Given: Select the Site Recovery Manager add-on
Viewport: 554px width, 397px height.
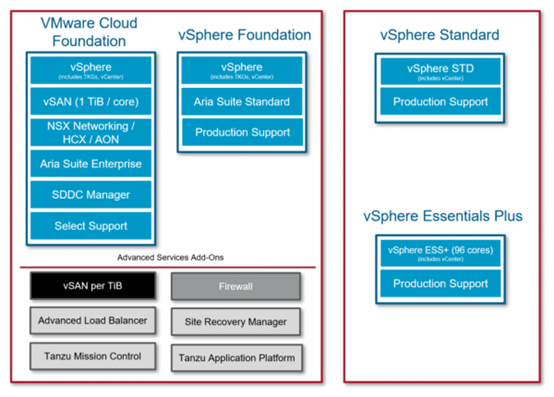Looking at the screenshot, I should click(x=236, y=322).
